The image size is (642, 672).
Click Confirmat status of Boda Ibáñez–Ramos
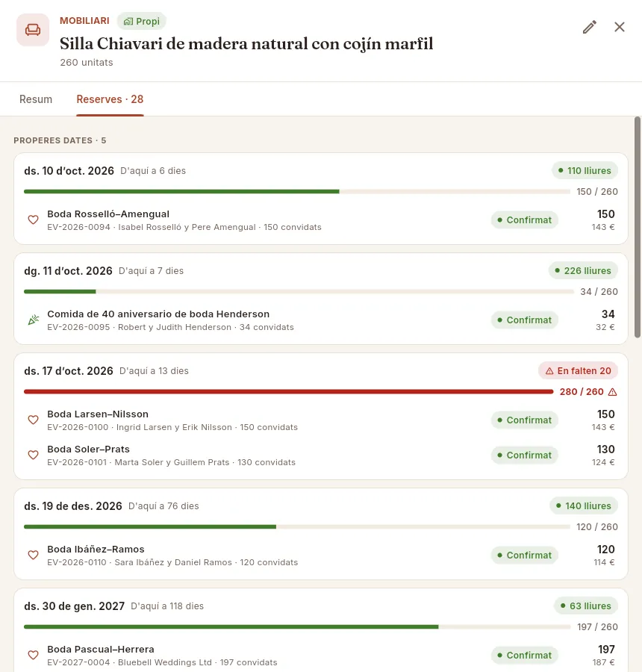(x=525, y=555)
